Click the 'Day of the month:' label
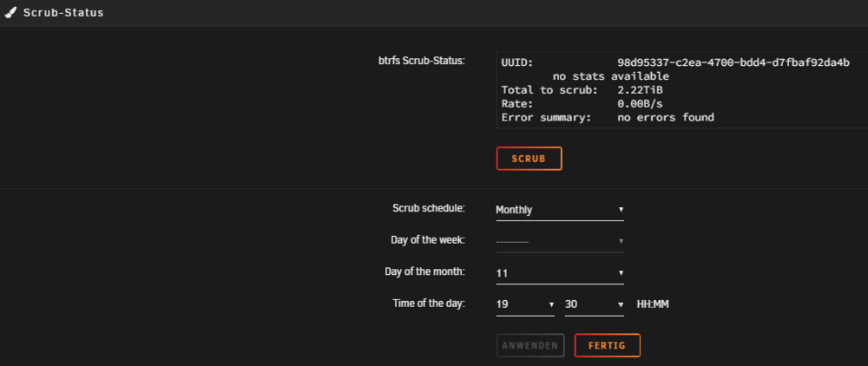 point(424,271)
